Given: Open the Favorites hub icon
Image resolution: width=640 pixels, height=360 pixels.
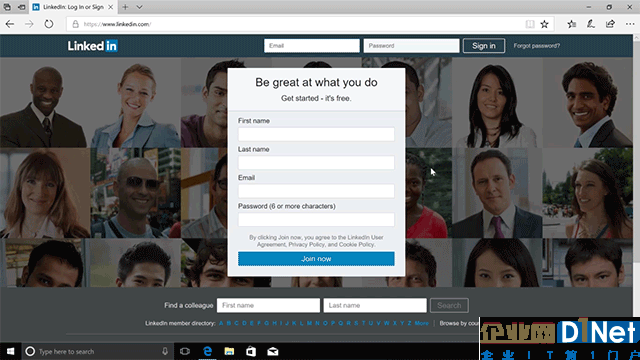Looking at the screenshot, I should (571, 24).
